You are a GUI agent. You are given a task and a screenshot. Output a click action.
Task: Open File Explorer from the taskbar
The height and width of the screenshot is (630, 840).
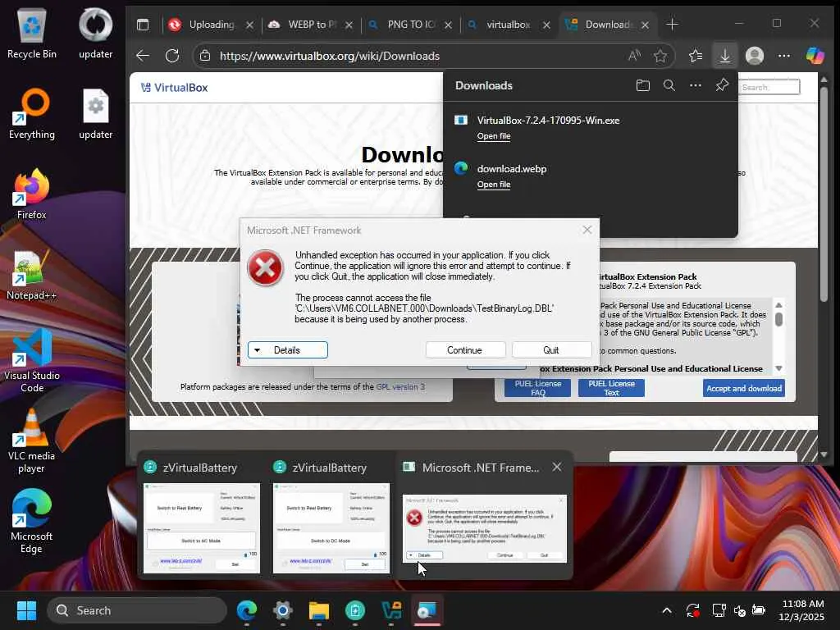[x=319, y=610]
